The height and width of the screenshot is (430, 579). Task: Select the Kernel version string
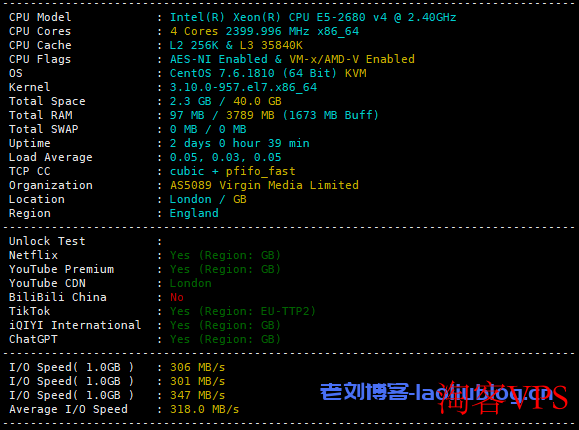(x=243, y=87)
